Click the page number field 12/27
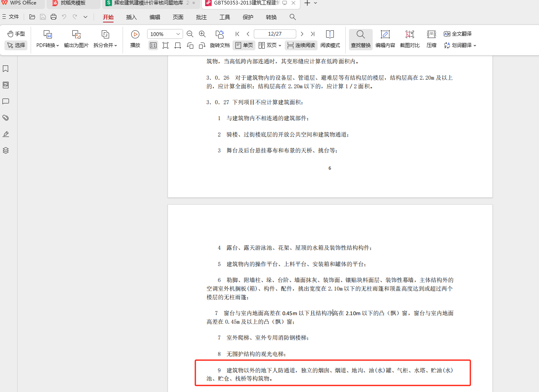Image resolution: width=539 pixels, height=392 pixels. [275, 34]
